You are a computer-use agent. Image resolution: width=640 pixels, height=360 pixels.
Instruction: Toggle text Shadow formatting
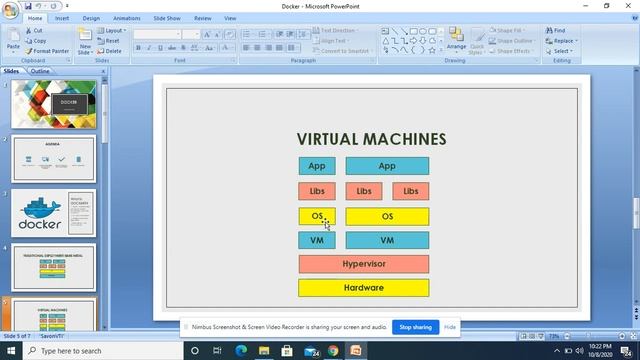point(183,48)
